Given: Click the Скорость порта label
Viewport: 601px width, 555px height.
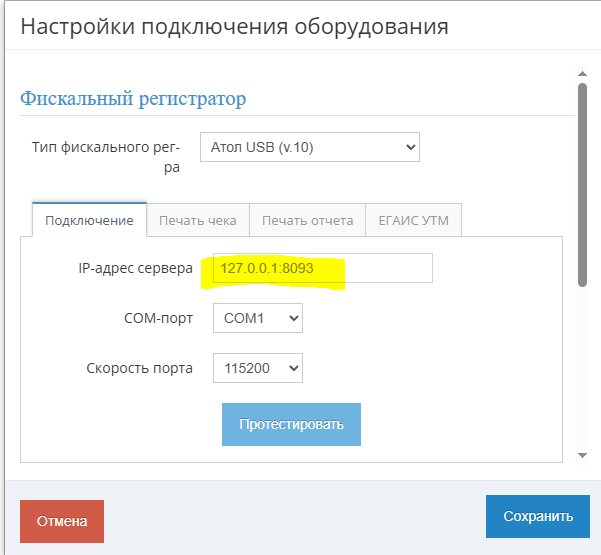Looking at the screenshot, I should [x=140, y=368].
